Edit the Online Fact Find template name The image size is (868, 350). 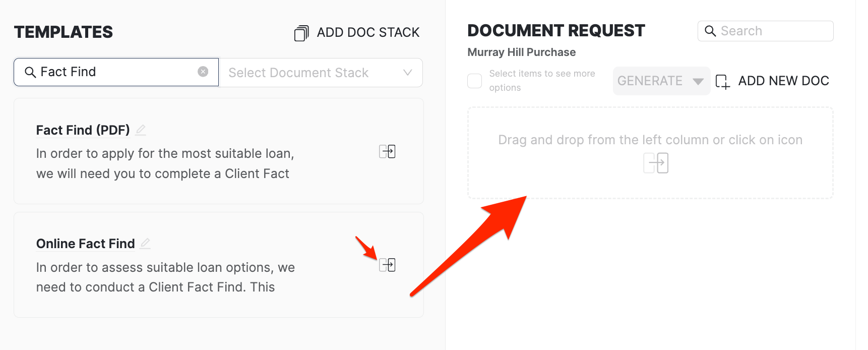(x=145, y=244)
